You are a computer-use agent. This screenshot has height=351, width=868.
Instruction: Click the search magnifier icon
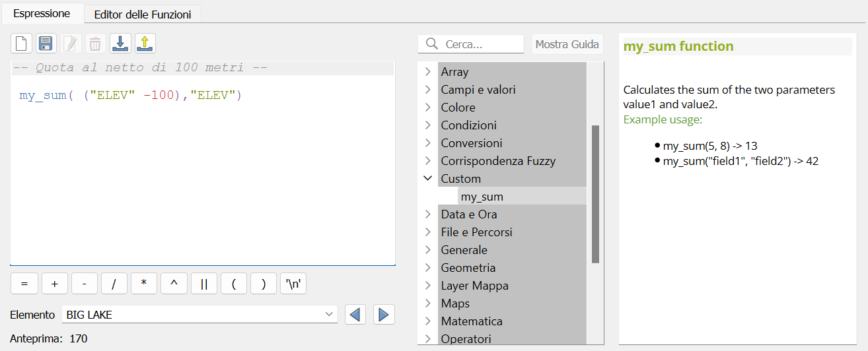(x=432, y=44)
